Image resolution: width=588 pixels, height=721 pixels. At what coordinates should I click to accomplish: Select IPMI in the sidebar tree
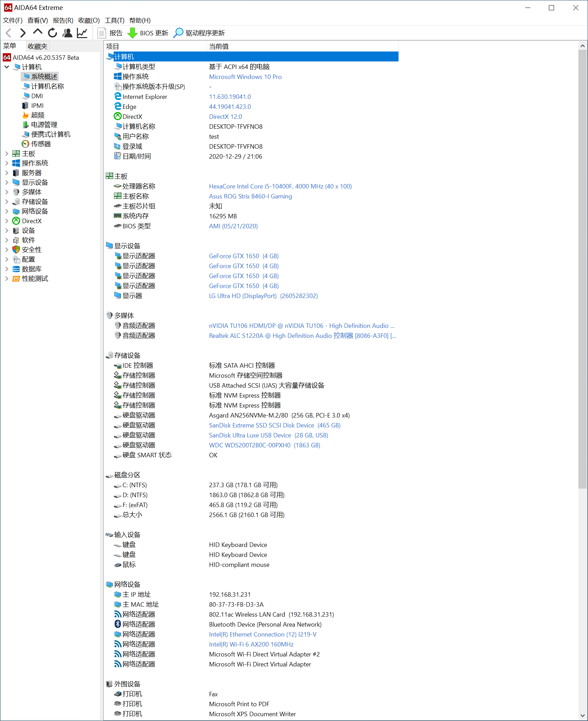pyautogui.click(x=33, y=105)
